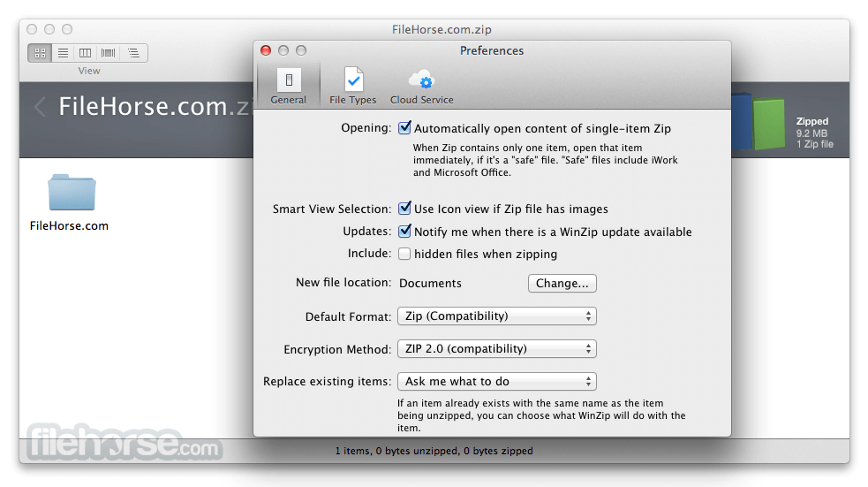Open the File Types preferences tab
Image resolution: width=868 pixels, height=487 pixels.
click(352, 85)
